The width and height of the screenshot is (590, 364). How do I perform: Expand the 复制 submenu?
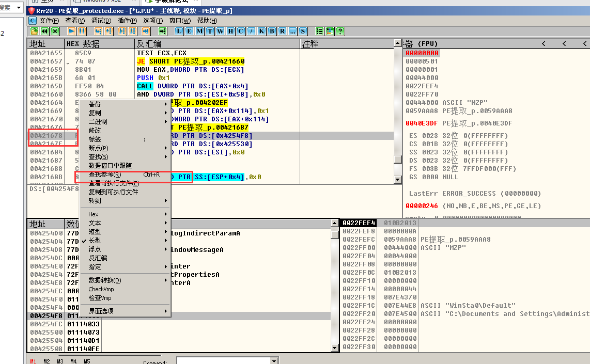[x=125, y=113]
